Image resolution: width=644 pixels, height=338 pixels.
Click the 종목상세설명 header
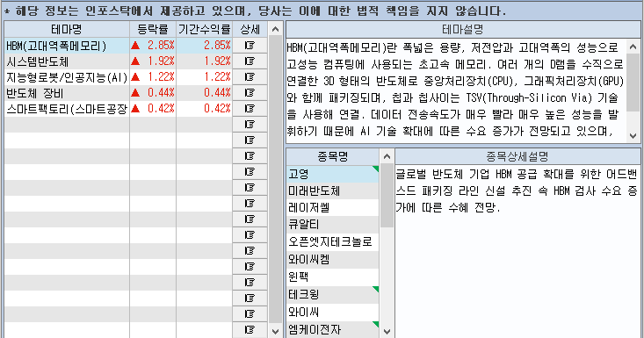click(x=517, y=156)
